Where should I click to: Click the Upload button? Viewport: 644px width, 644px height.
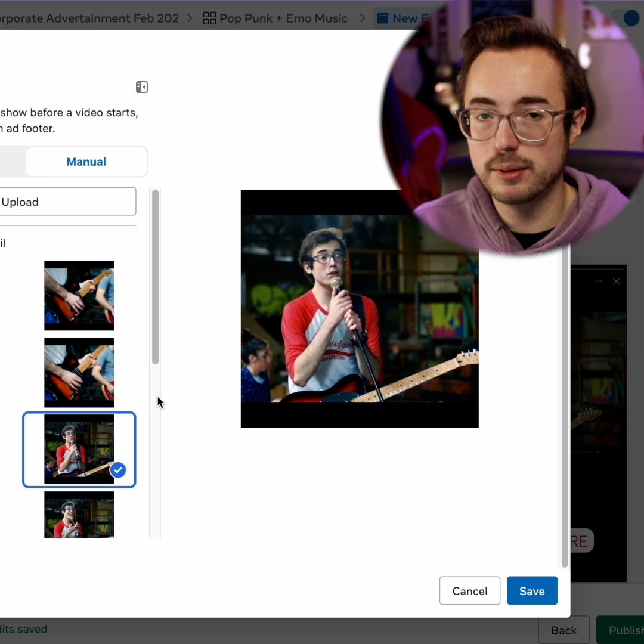pyautogui.click(x=68, y=202)
